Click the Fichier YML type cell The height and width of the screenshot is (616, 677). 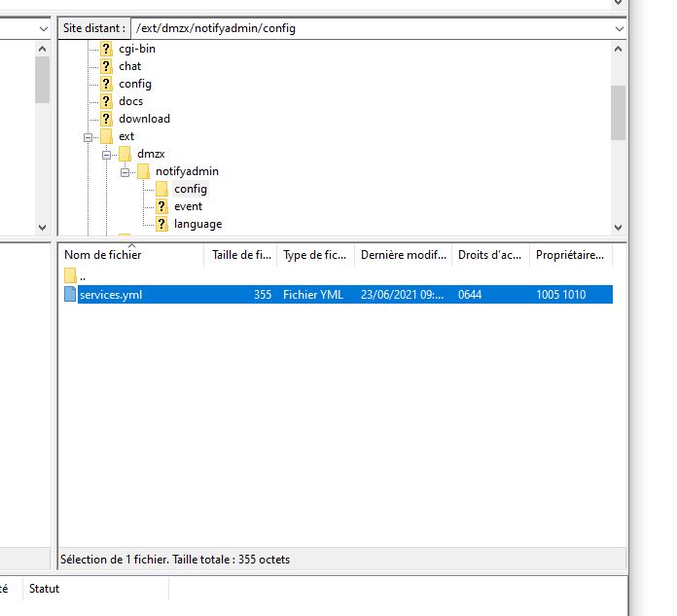[x=313, y=295]
